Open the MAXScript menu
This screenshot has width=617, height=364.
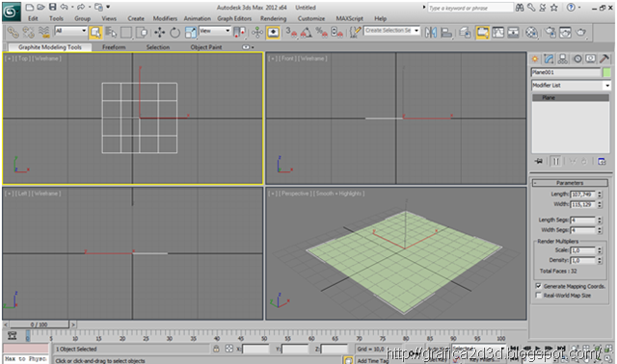pyautogui.click(x=349, y=18)
